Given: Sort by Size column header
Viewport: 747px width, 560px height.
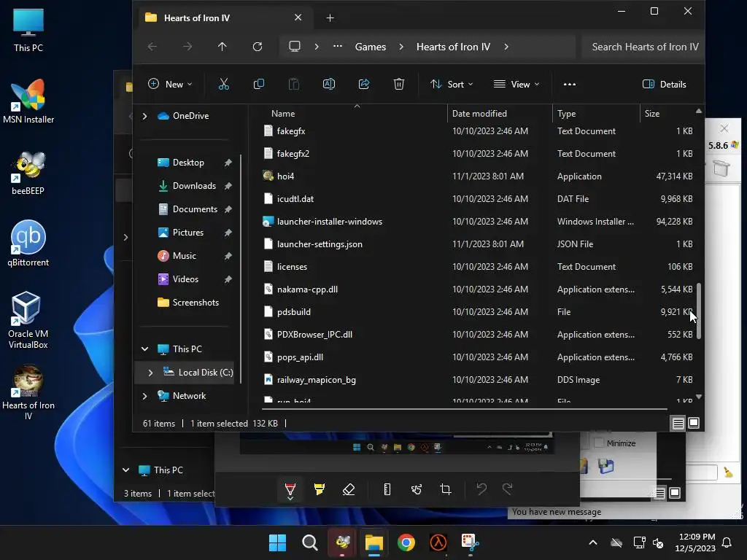Looking at the screenshot, I should pyautogui.click(x=651, y=113).
